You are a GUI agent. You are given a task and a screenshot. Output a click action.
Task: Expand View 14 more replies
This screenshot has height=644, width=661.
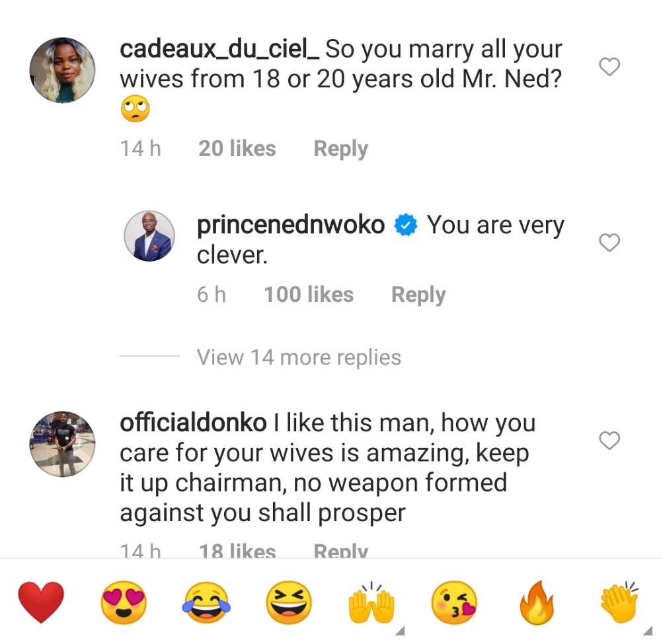(x=299, y=357)
